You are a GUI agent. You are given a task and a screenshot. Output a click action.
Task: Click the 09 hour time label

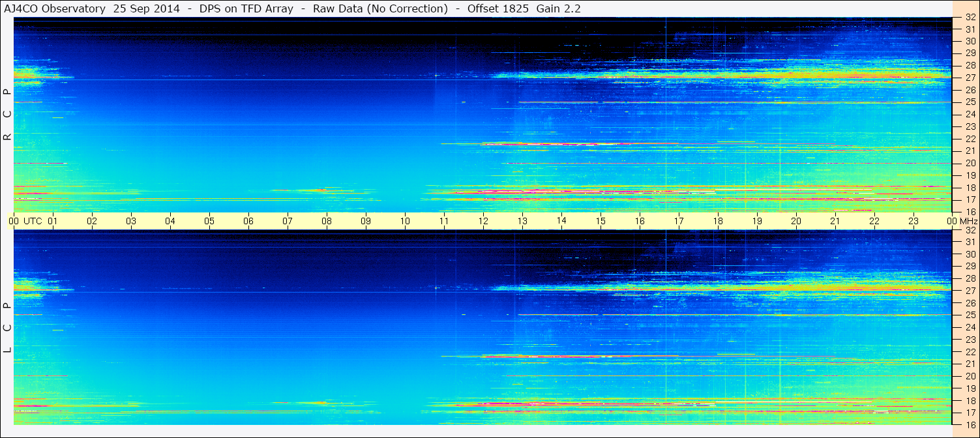click(x=366, y=221)
